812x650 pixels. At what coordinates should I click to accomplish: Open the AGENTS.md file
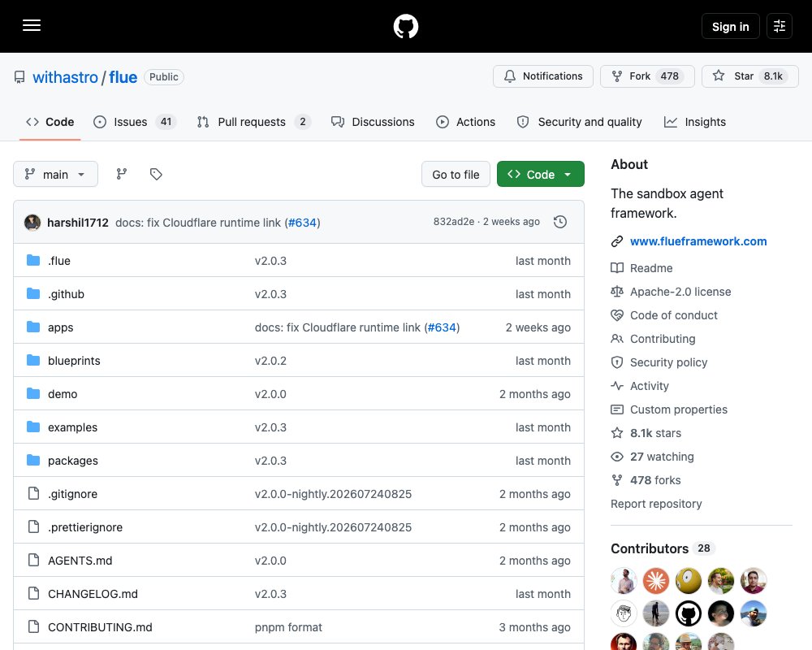coord(80,561)
